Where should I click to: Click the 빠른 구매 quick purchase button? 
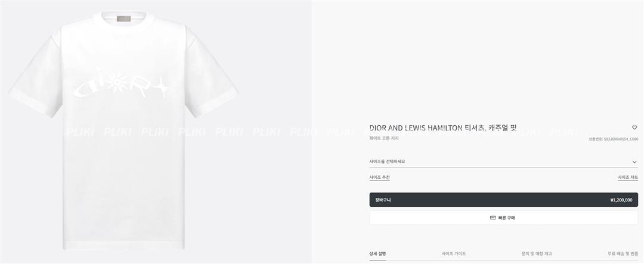click(503, 218)
